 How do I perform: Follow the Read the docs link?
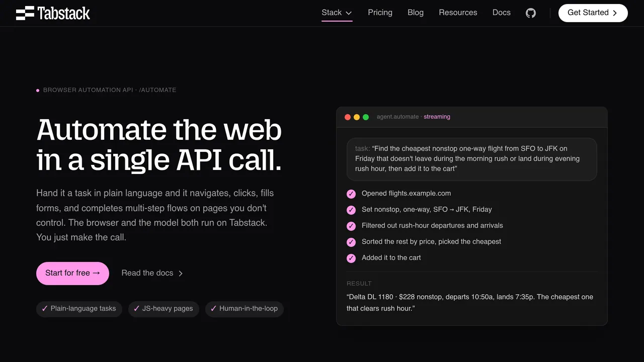point(152,273)
